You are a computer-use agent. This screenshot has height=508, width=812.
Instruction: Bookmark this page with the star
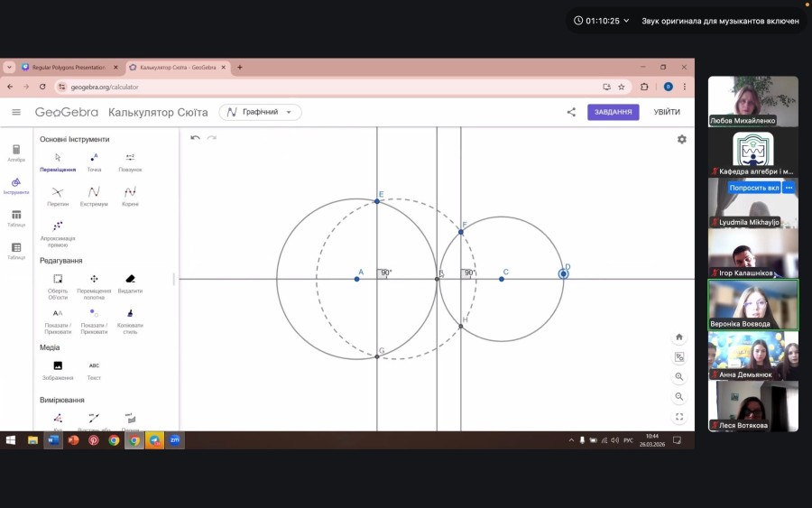pyautogui.click(x=622, y=87)
